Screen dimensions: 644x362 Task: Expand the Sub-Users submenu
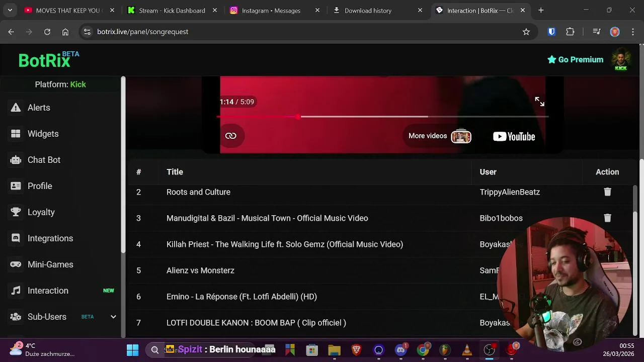[113, 317]
